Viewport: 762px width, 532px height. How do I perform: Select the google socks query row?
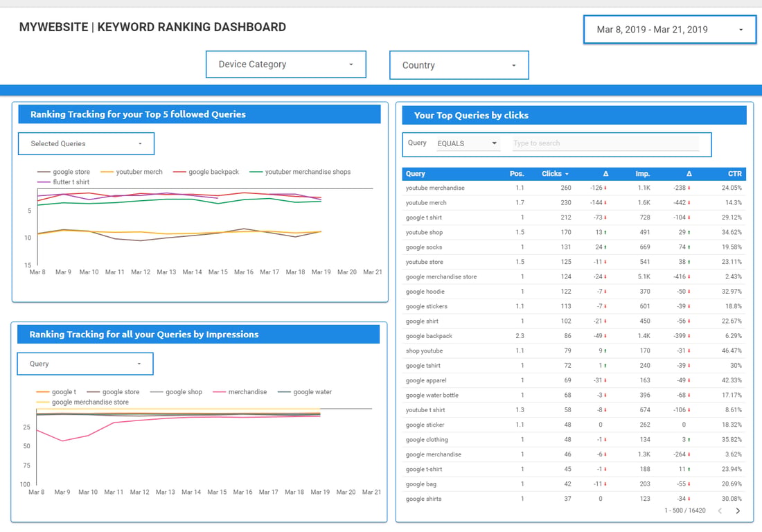[574, 247]
